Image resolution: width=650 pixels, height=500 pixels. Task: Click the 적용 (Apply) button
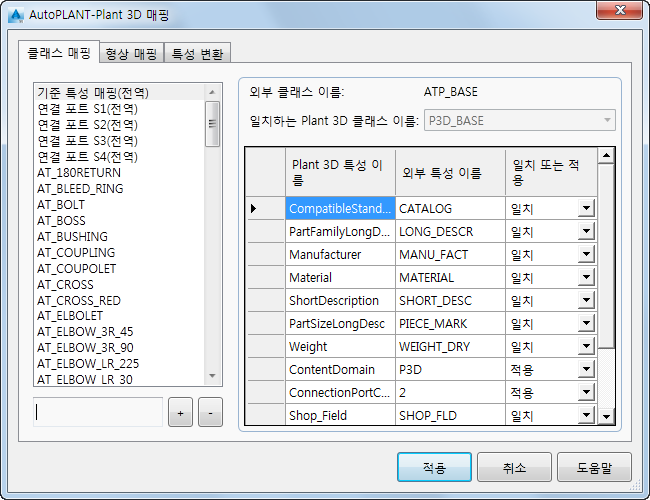pos(434,467)
